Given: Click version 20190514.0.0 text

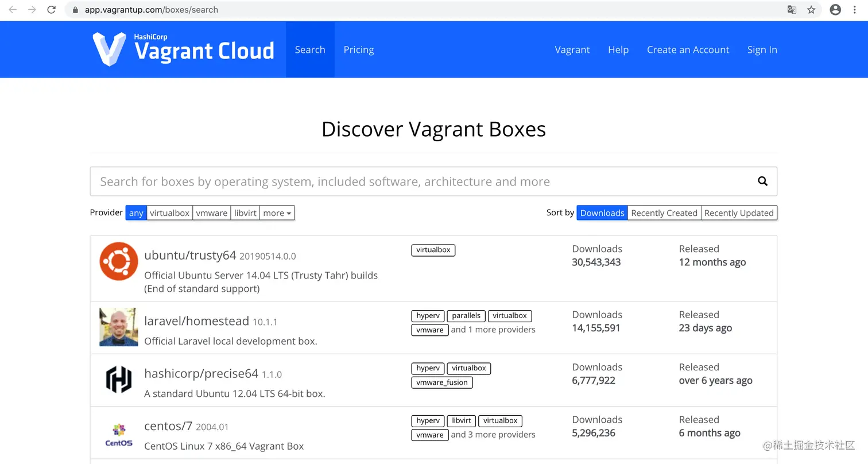Looking at the screenshot, I should [268, 256].
